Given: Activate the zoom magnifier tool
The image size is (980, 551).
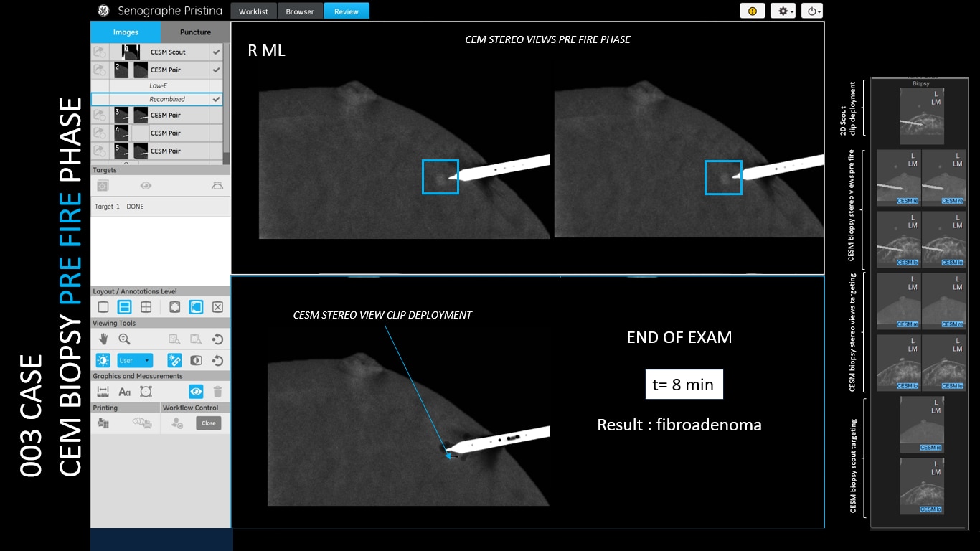Looking at the screenshot, I should coord(124,339).
